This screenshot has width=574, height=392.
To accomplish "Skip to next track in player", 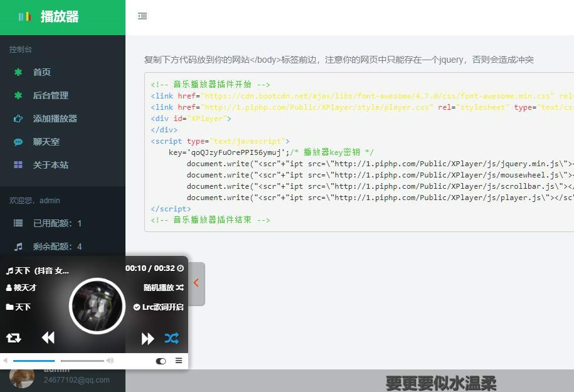I will point(147,339).
